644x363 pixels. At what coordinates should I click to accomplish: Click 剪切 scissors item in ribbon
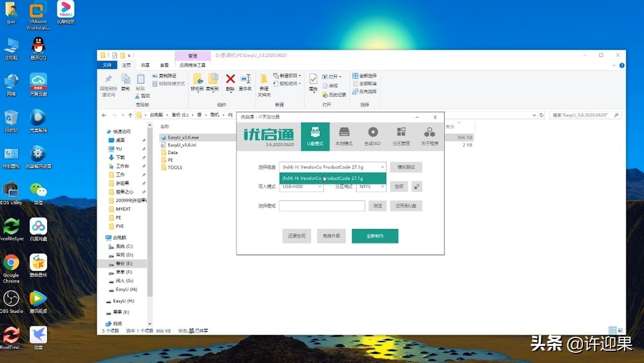[142, 96]
